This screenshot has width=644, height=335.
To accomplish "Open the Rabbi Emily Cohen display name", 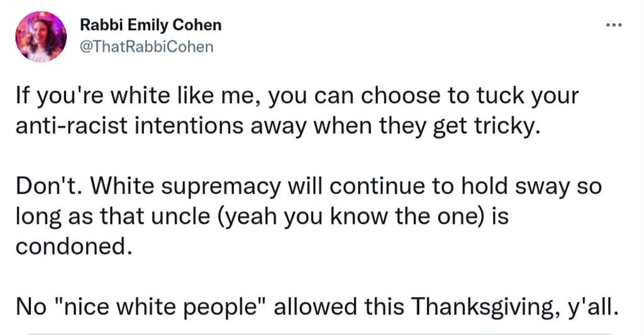I will click(x=150, y=25).
